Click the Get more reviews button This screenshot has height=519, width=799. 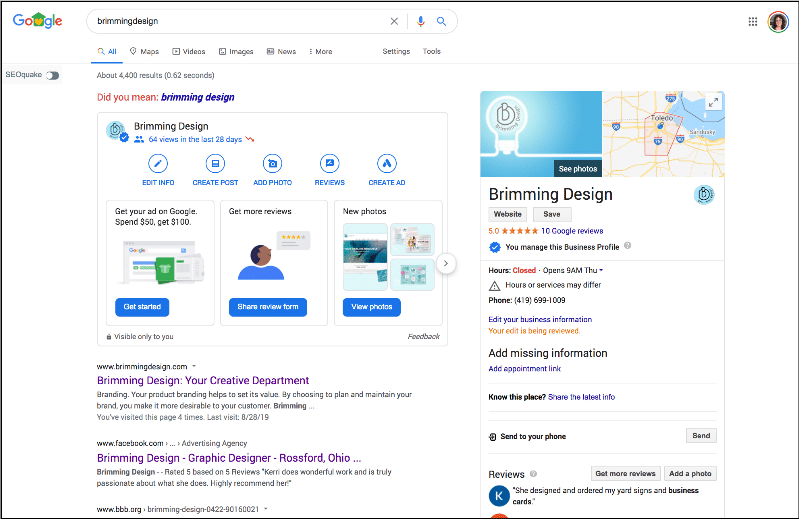626,474
